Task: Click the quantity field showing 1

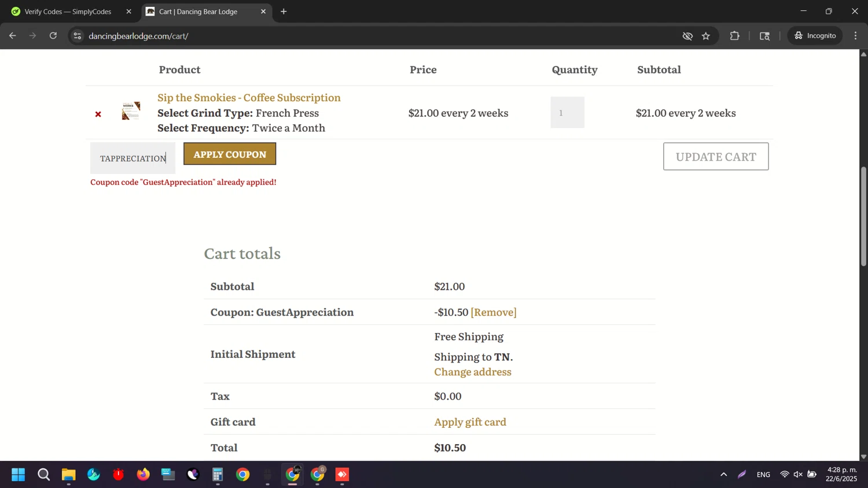Action: [x=567, y=113]
